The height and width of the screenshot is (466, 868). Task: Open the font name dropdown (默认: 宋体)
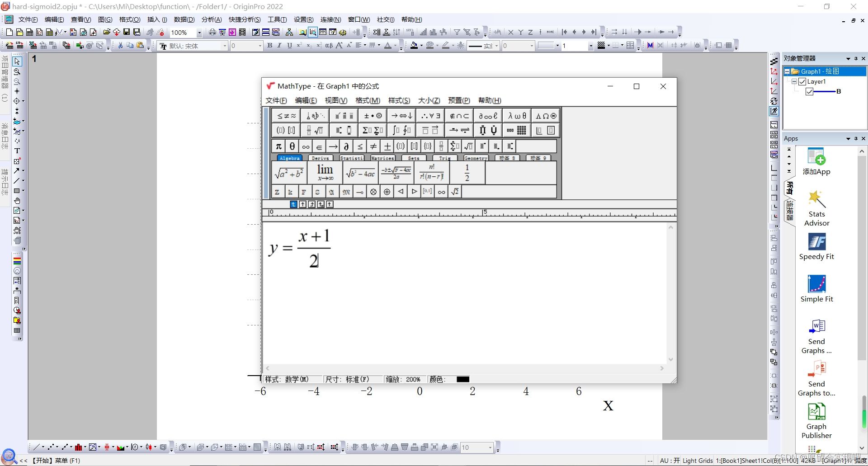coord(225,46)
